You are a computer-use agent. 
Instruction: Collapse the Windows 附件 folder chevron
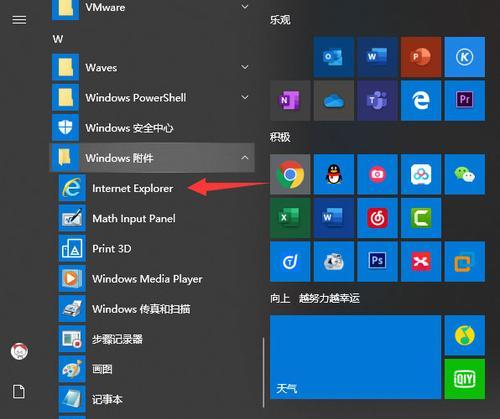click(245, 157)
